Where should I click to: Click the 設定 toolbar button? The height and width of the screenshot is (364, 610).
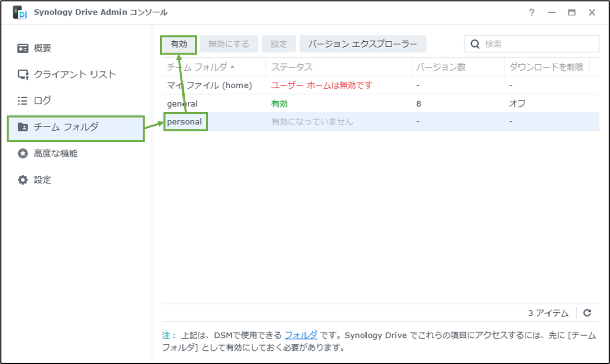point(279,44)
